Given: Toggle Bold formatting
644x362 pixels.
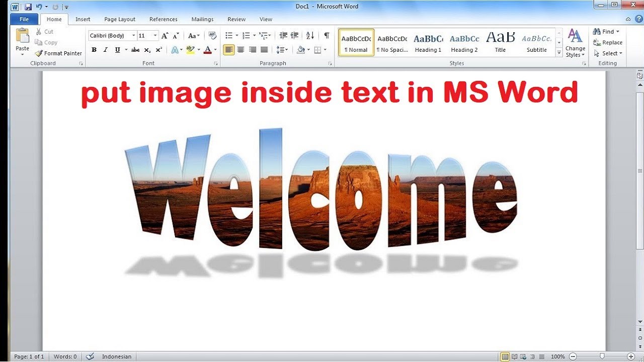Looking at the screenshot, I should tap(94, 50).
